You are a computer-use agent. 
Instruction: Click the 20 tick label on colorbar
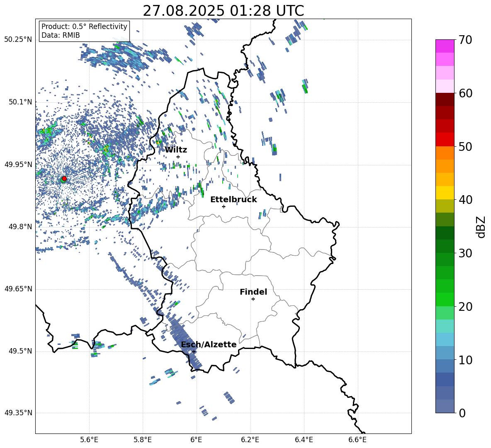[x=465, y=307]
